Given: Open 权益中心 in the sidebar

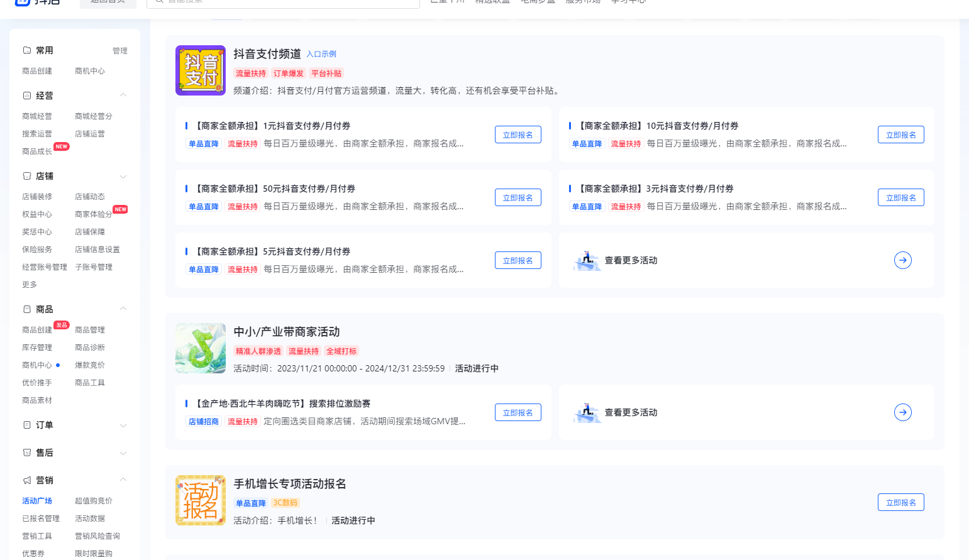Looking at the screenshot, I should pyautogui.click(x=37, y=214).
